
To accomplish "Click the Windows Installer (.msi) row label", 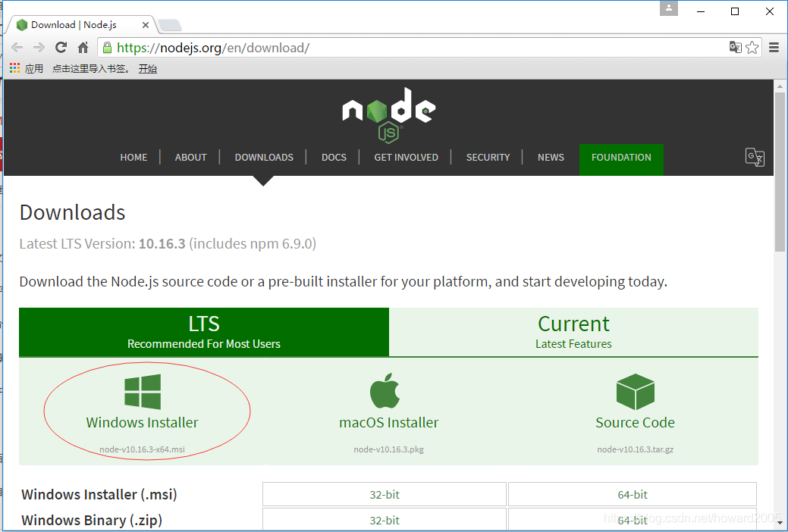I will pos(99,494).
